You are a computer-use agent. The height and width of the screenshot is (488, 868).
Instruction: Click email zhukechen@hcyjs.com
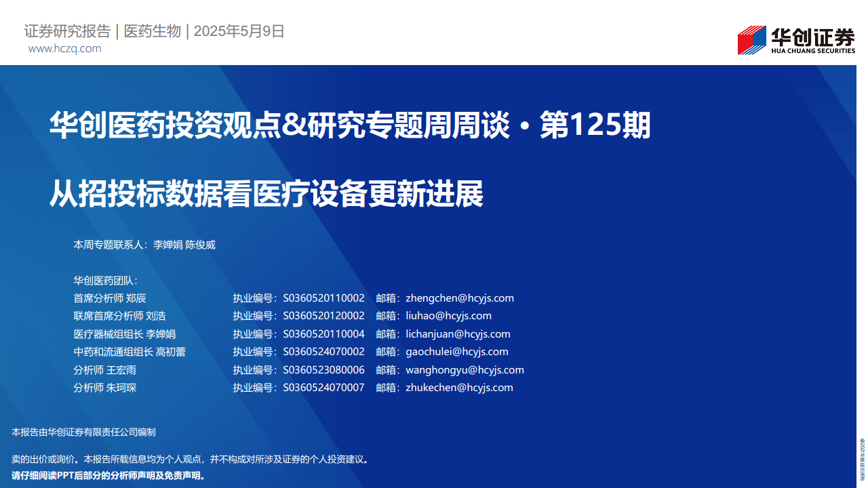pyautogui.click(x=460, y=388)
